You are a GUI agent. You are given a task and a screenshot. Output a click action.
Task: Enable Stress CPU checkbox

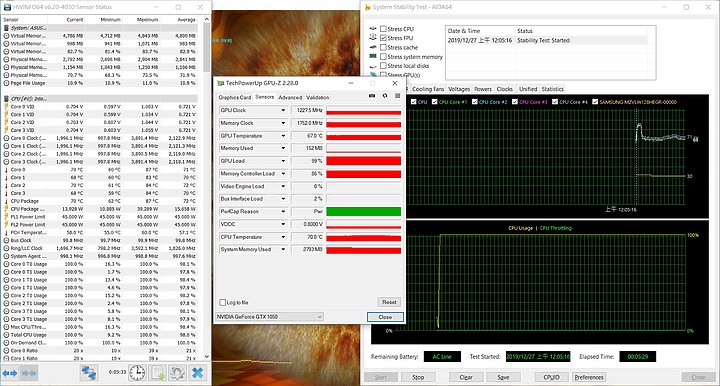(x=383, y=29)
